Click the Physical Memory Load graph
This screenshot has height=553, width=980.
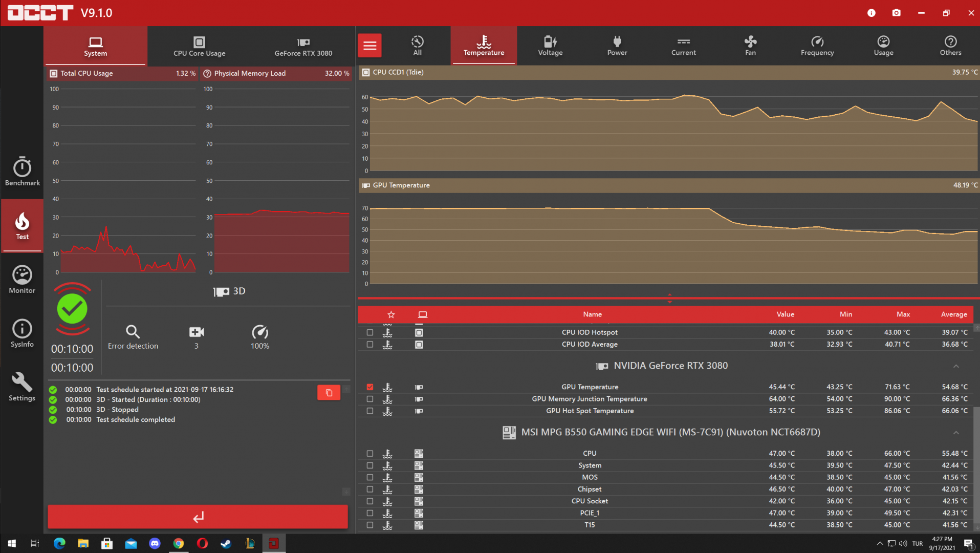coord(277,177)
